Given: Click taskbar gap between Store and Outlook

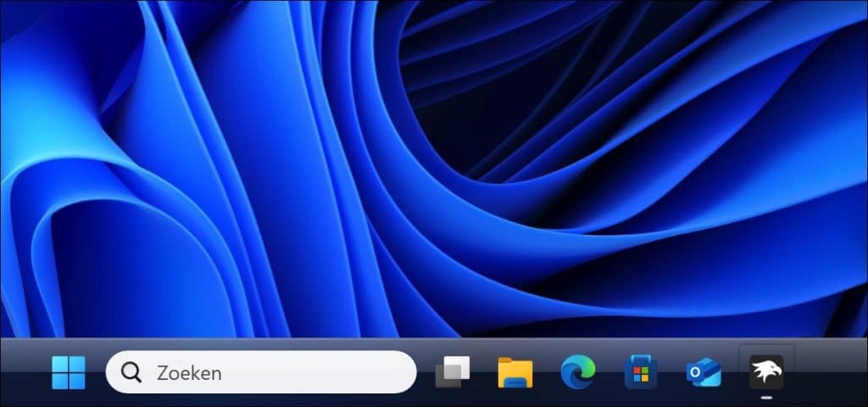Looking at the screenshot, I should pos(672,372).
